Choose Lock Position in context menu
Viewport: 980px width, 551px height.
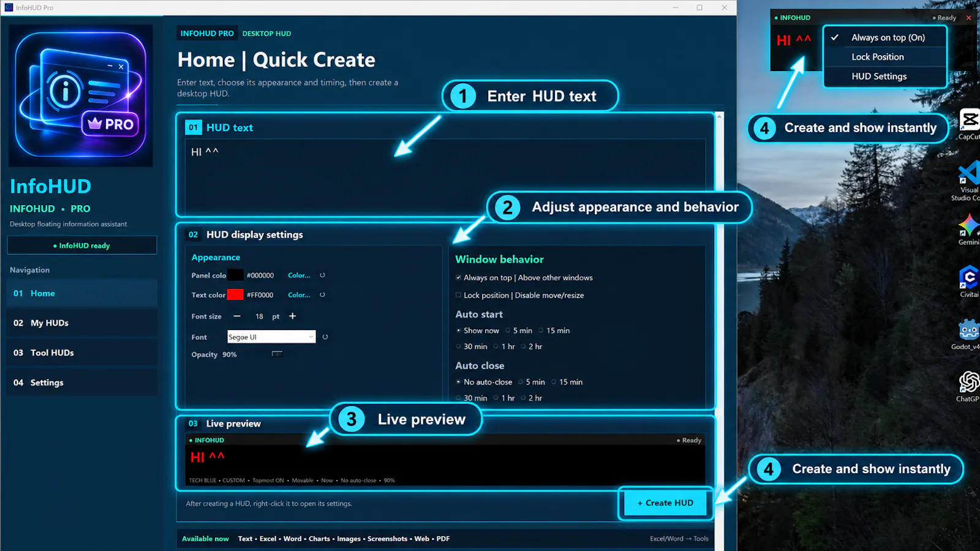[885, 57]
